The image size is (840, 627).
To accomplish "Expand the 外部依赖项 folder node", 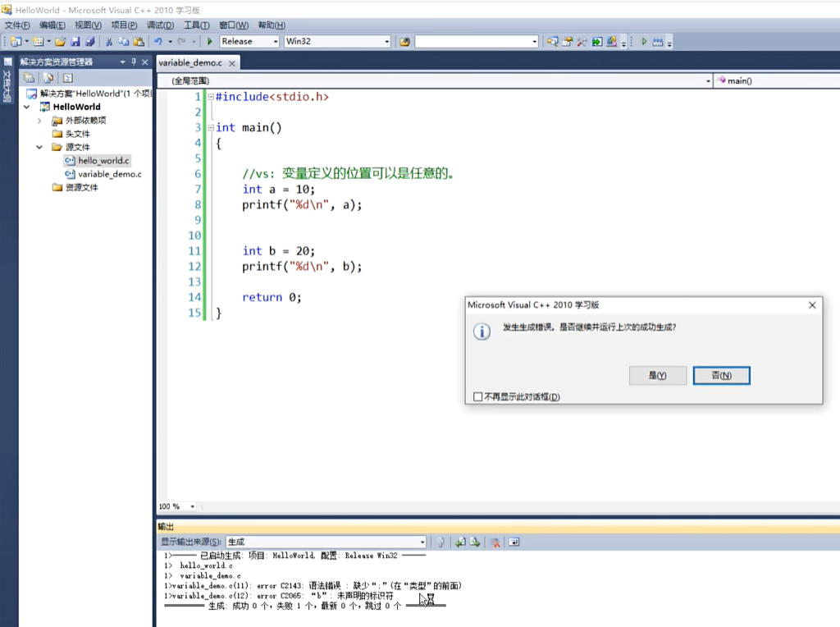I will coord(39,121).
